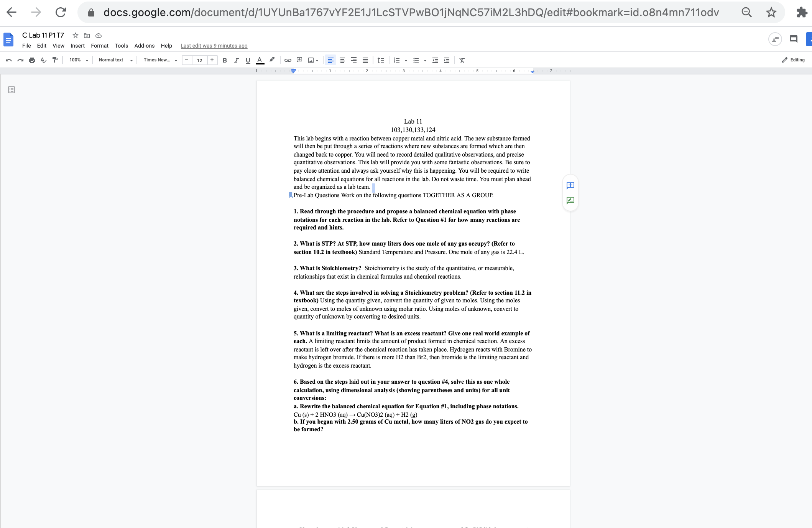Toggle italic formatting

coord(236,60)
